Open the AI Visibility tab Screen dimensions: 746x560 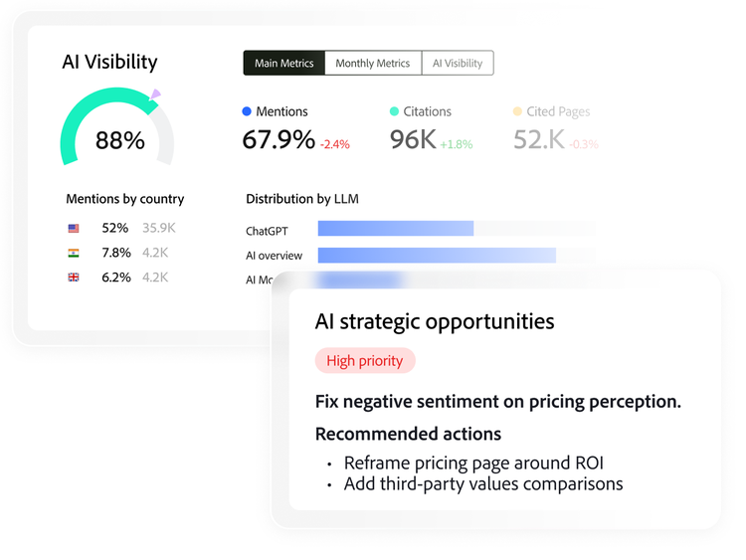(458, 63)
